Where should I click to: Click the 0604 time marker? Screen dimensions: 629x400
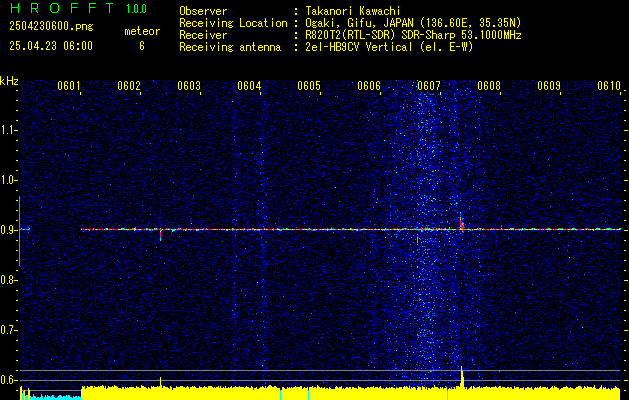(249, 85)
